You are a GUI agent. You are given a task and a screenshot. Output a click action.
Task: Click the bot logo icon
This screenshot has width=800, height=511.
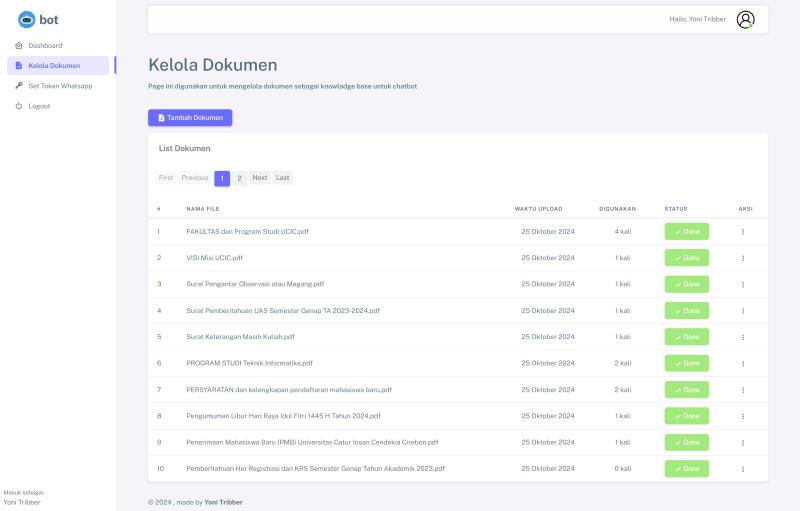27,19
